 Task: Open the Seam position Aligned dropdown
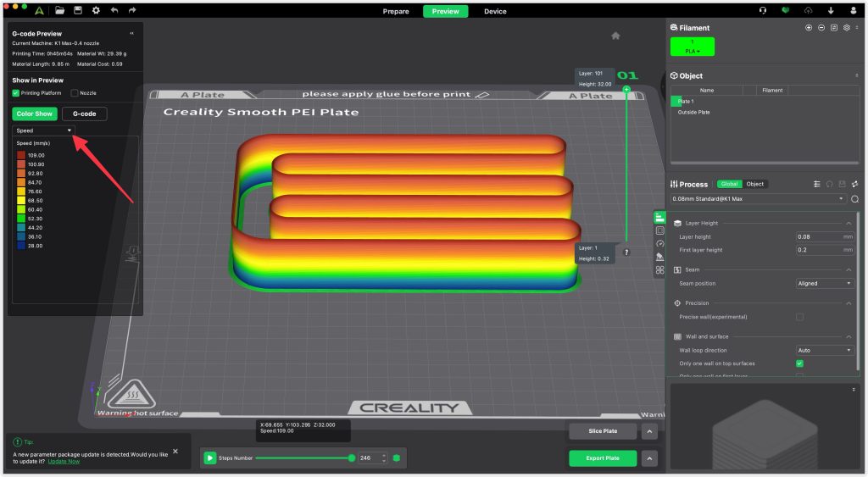[824, 283]
